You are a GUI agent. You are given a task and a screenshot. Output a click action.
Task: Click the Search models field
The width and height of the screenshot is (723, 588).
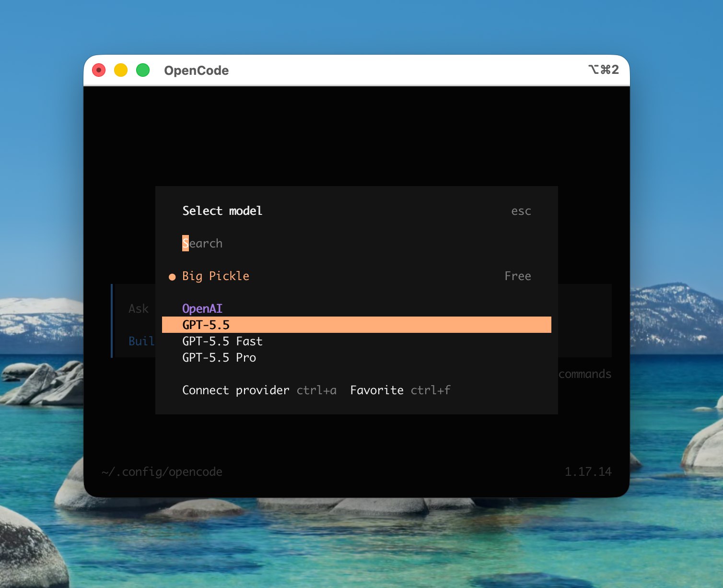(356, 243)
